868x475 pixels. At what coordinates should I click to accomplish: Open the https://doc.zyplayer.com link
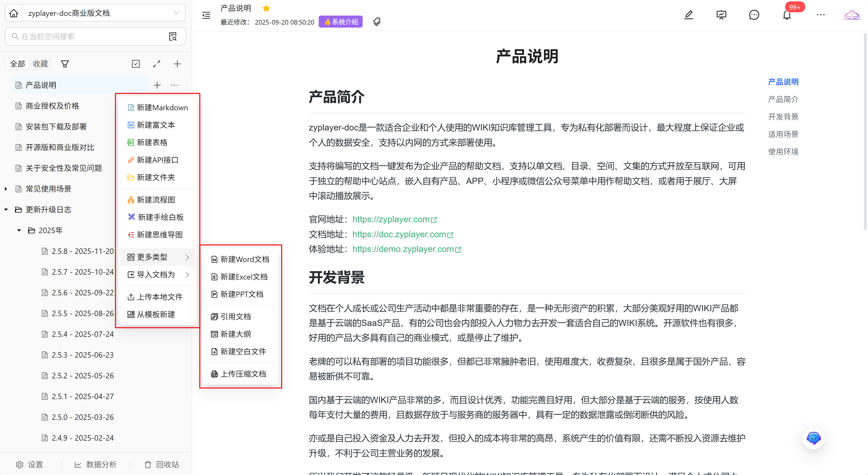click(x=399, y=234)
